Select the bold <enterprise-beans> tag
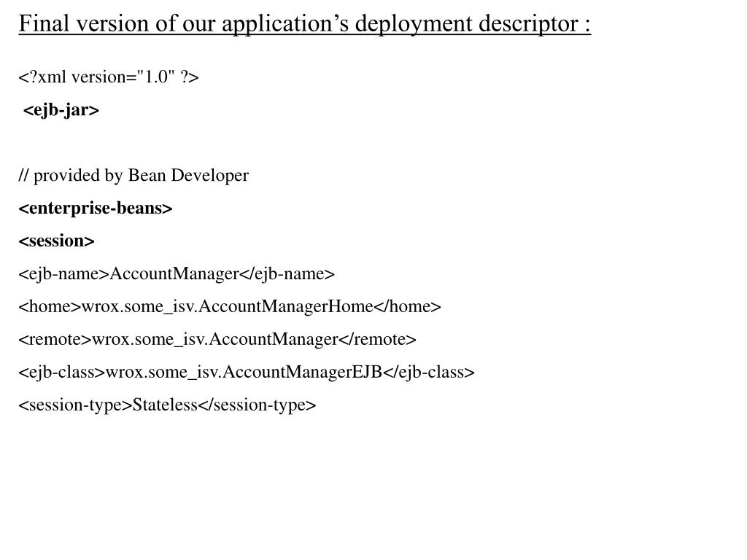This screenshot has width=747, height=560. pyautogui.click(x=96, y=209)
